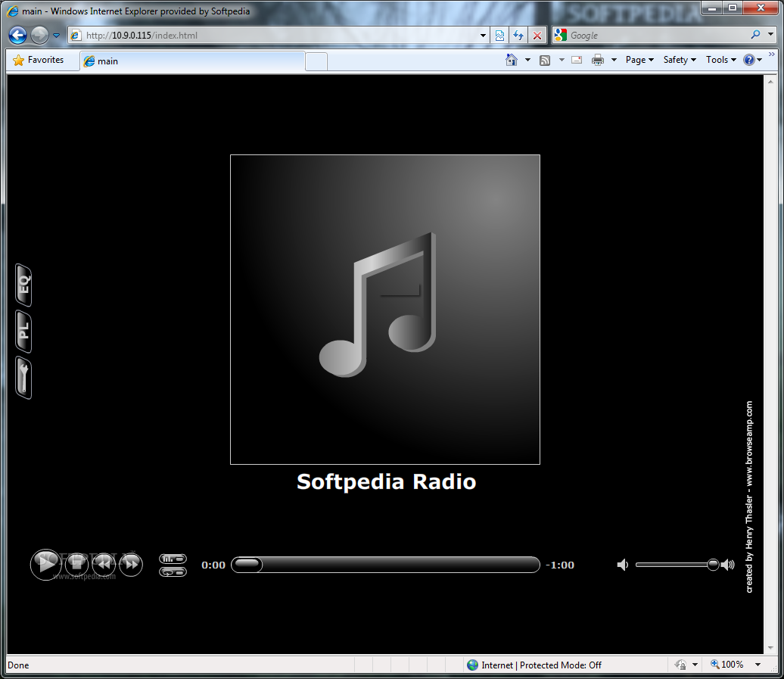Click the volume slider knob
The width and height of the screenshot is (784, 679).
click(x=713, y=565)
